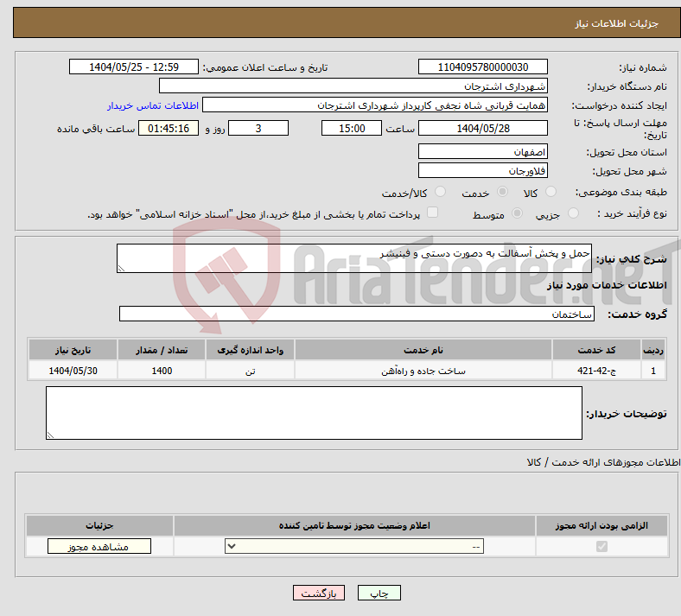681x616 pixels.
Task: Click row number 1 in services table
Action: click(653, 371)
